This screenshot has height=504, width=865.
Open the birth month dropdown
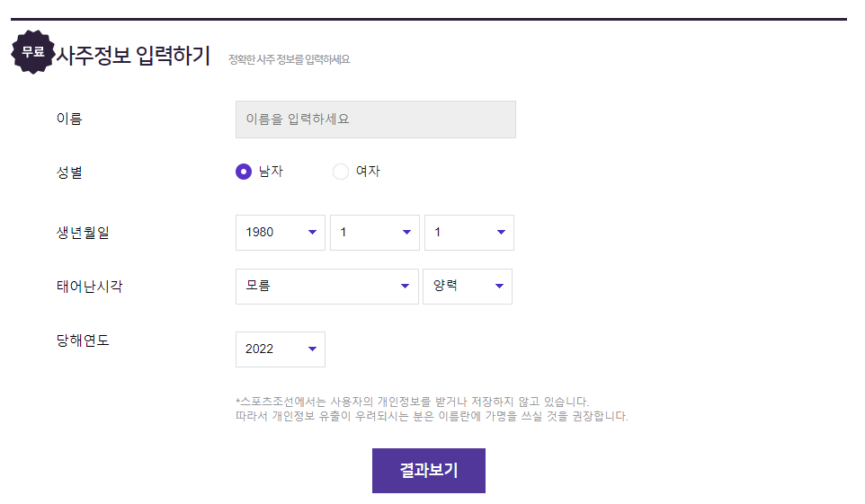(375, 233)
